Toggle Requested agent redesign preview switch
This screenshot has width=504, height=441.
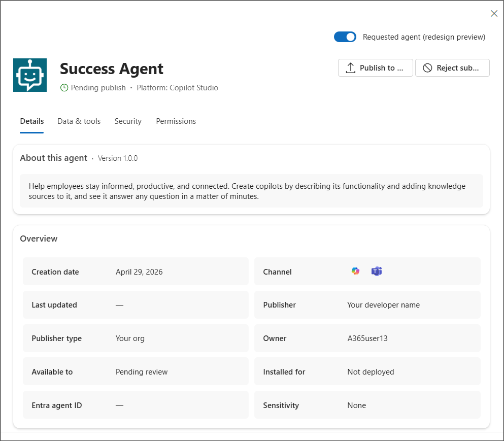345,37
